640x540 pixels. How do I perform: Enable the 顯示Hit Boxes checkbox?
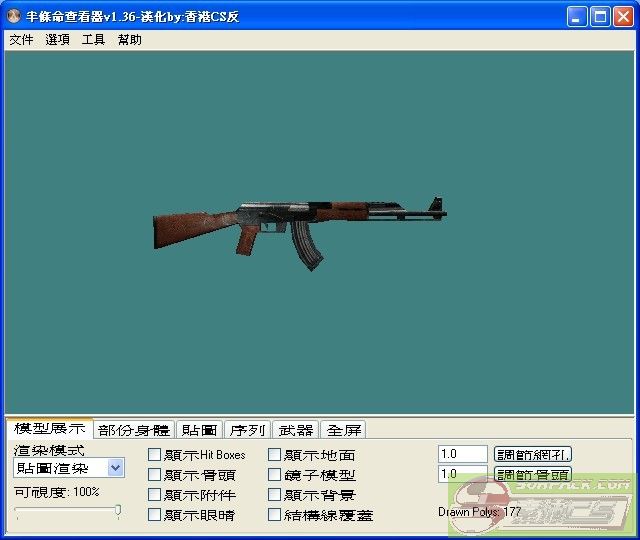(154, 454)
